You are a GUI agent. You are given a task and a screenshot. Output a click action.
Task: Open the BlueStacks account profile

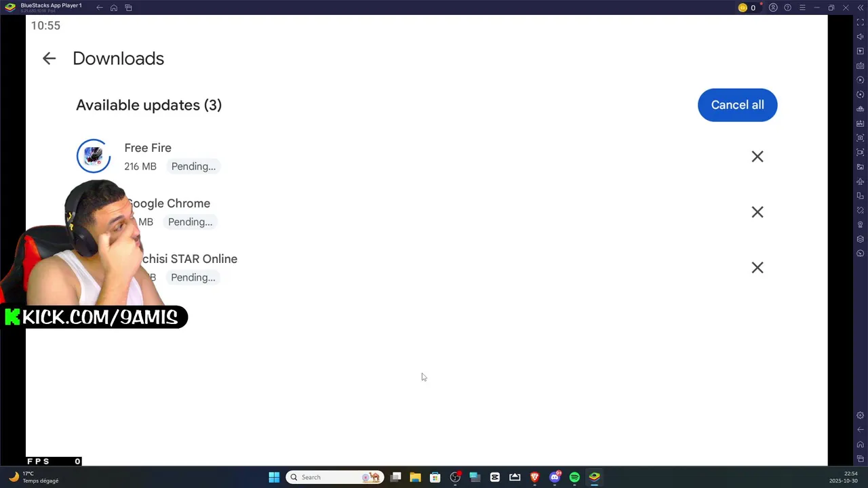point(773,7)
